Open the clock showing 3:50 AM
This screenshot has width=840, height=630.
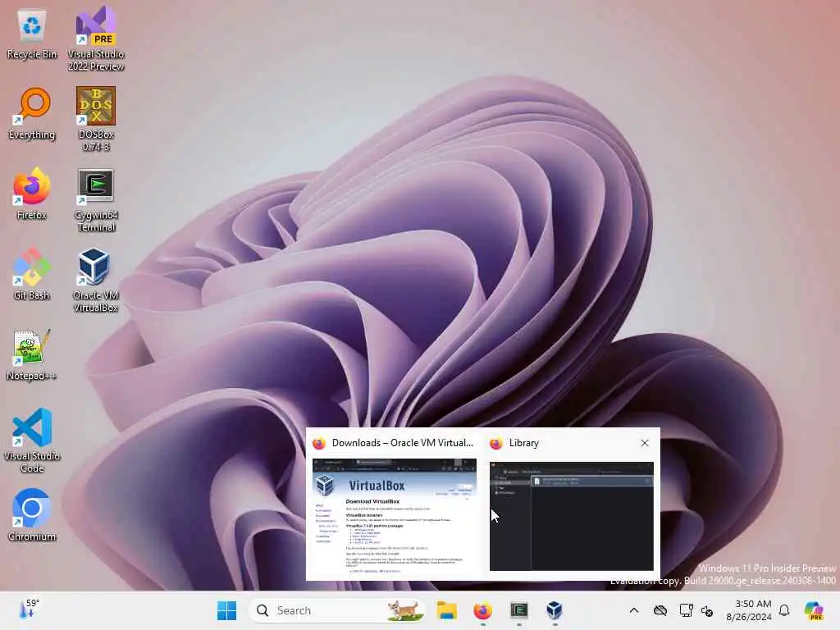click(748, 610)
